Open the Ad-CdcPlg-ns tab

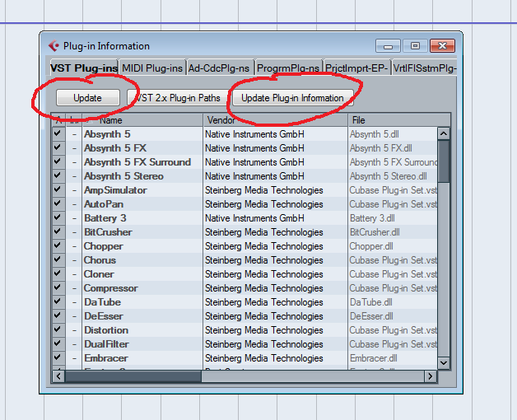pyautogui.click(x=219, y=68)
